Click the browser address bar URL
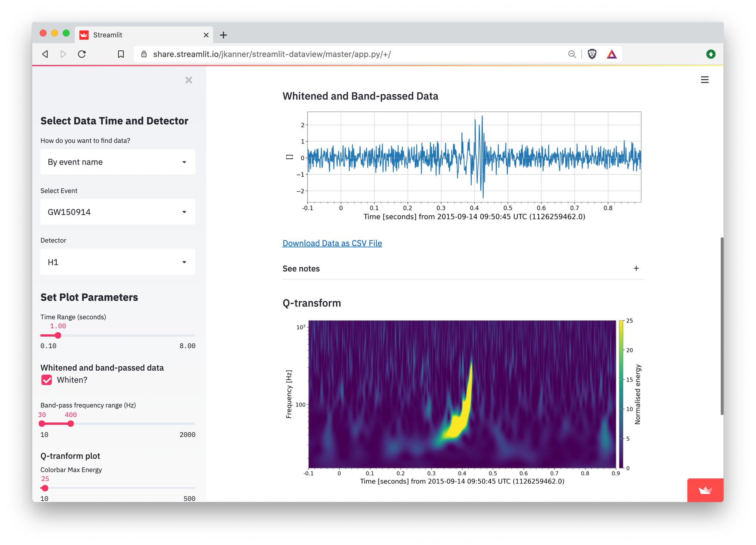The width and height of the screenshot is (756, 545). 272,54
